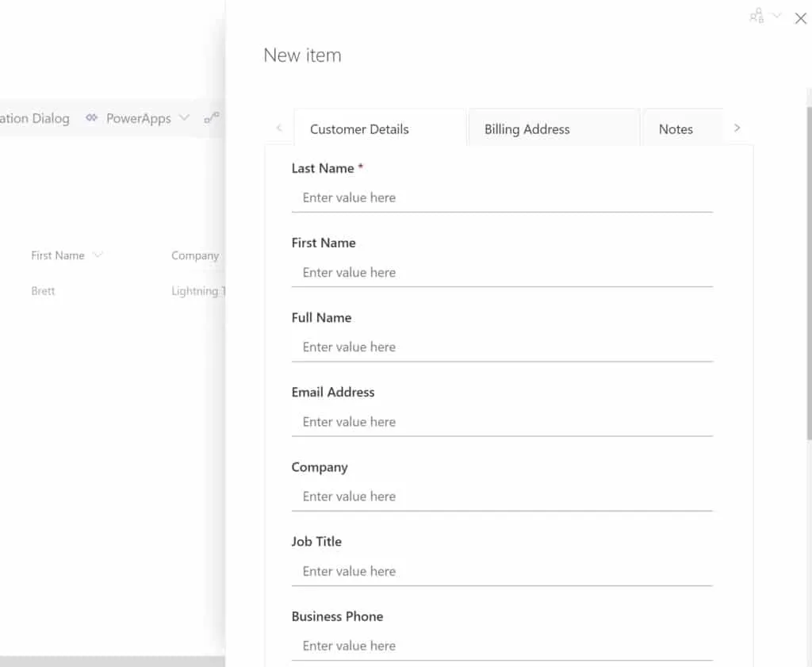Expand the PowerApps dropdown chevron
This screenshot has width=812, height=667.
[184, 117]
